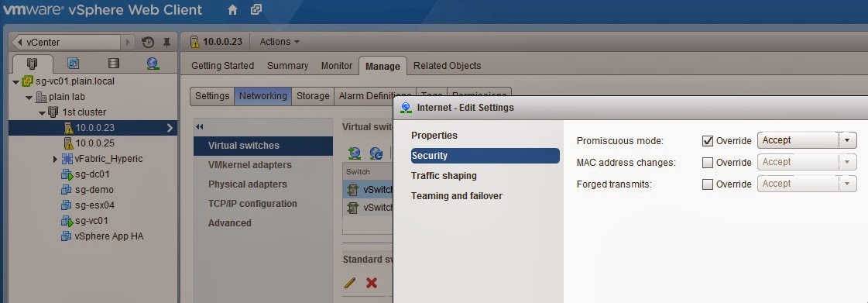Go back to vCenter in navigator
This screenshot has height=303, width=868.
[x=65, y=42]
